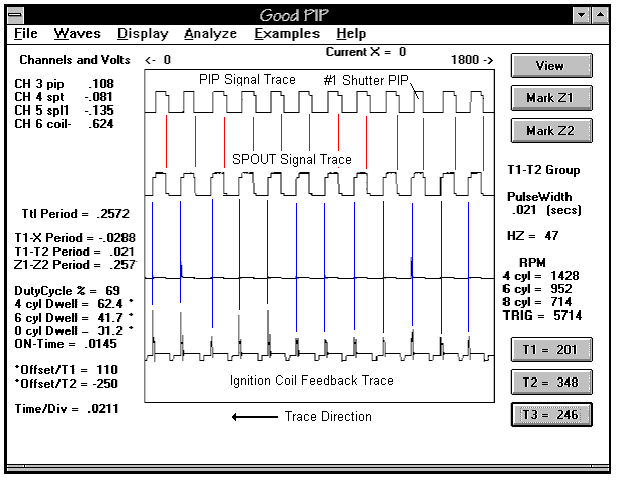
Task: Select the T3 = 246 button
Action: 552,415
